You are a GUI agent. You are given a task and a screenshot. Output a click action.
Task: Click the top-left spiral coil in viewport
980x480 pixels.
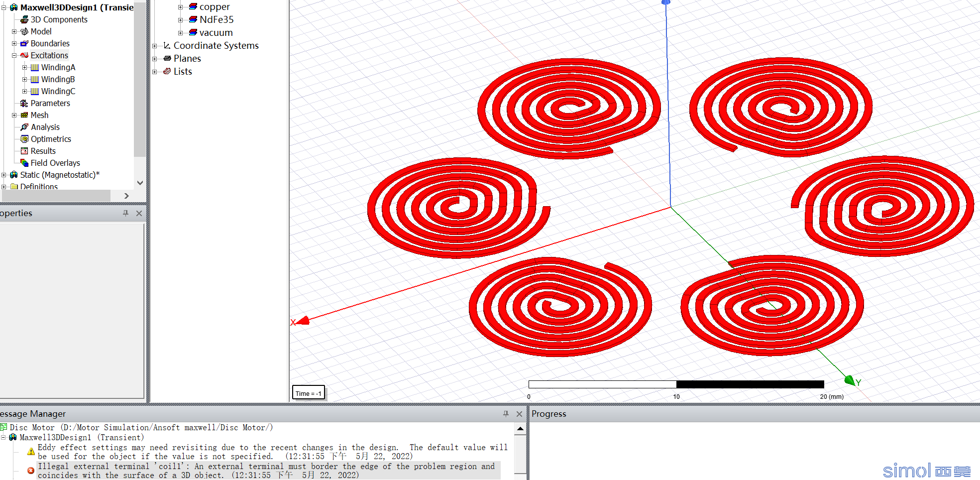pos(568,109)
